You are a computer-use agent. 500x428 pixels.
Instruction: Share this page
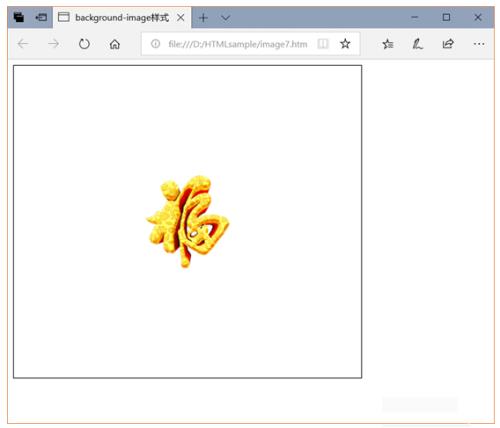448,44
